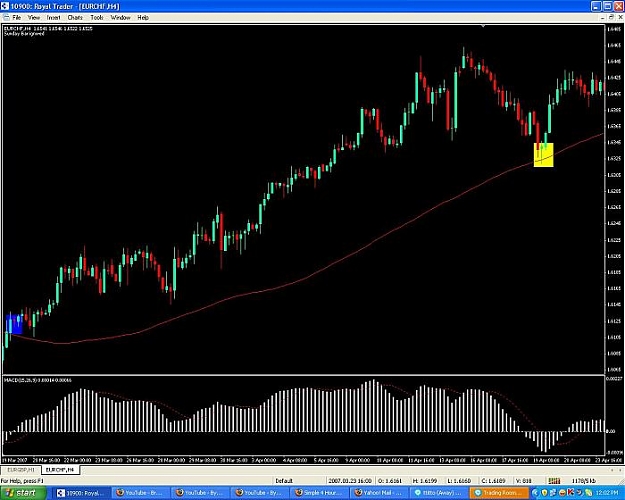Open the Tools menu
The width and height of the screenshot is (625, 500).
[96, 18]
